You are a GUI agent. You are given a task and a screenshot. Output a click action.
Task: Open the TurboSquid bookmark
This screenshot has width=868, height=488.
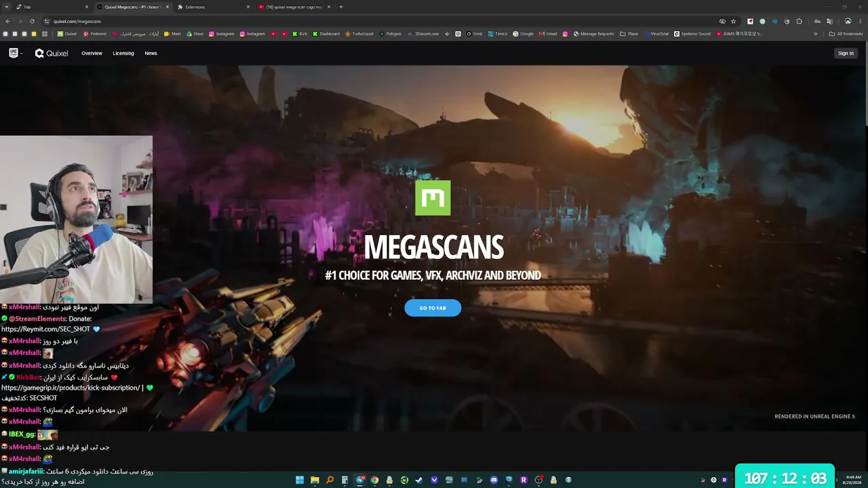coord(359,34)
